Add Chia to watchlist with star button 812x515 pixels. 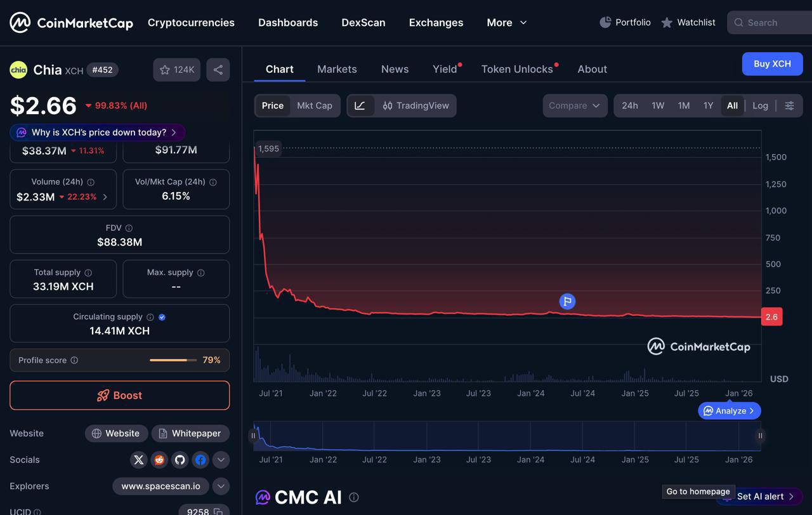(177, 70)
